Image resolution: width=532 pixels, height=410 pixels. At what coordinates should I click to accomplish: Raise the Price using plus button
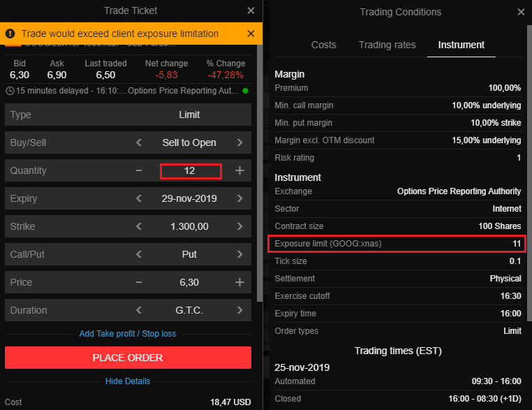[x=239, y=282]
